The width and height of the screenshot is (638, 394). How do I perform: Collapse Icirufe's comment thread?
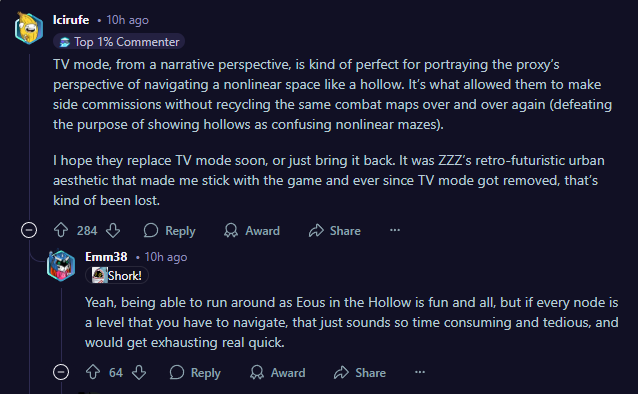(29, 230)
